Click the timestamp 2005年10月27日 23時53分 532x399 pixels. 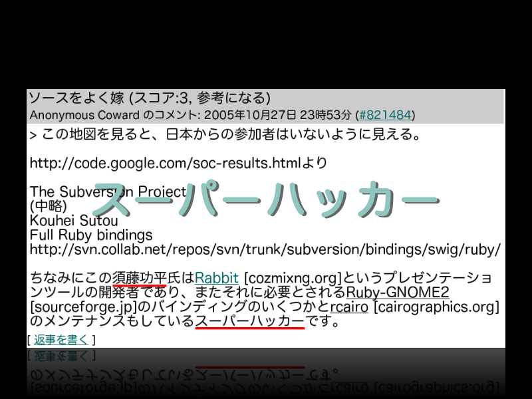tap(277, 115)
